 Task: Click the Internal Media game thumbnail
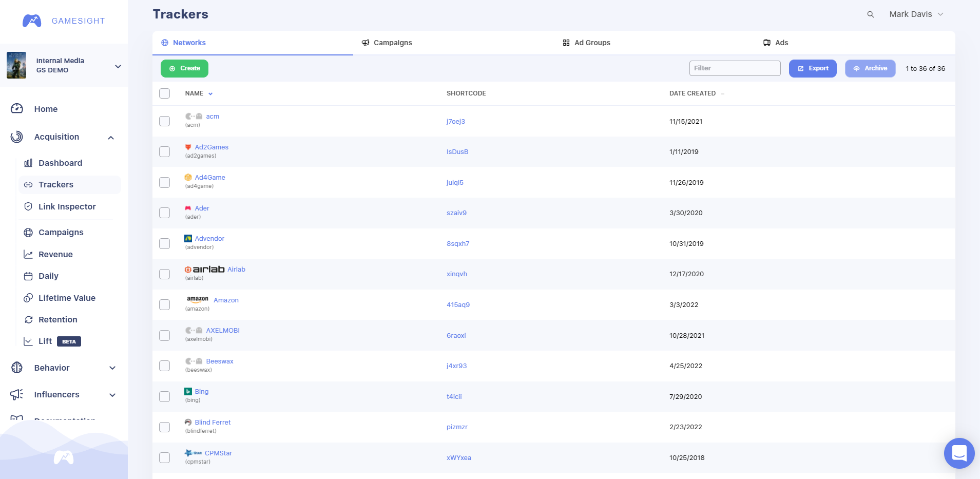pyautogui.click(x=16, y=65)
